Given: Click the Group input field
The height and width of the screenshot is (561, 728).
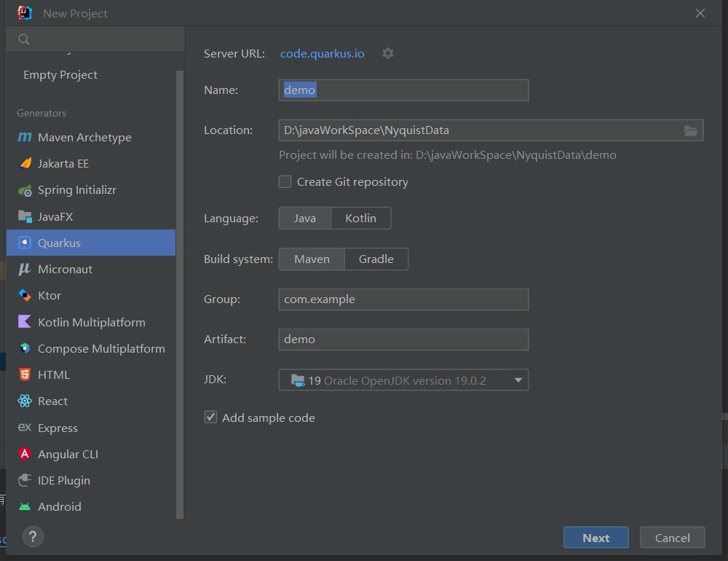Looking at the screenshot, I should pos(403,299).
